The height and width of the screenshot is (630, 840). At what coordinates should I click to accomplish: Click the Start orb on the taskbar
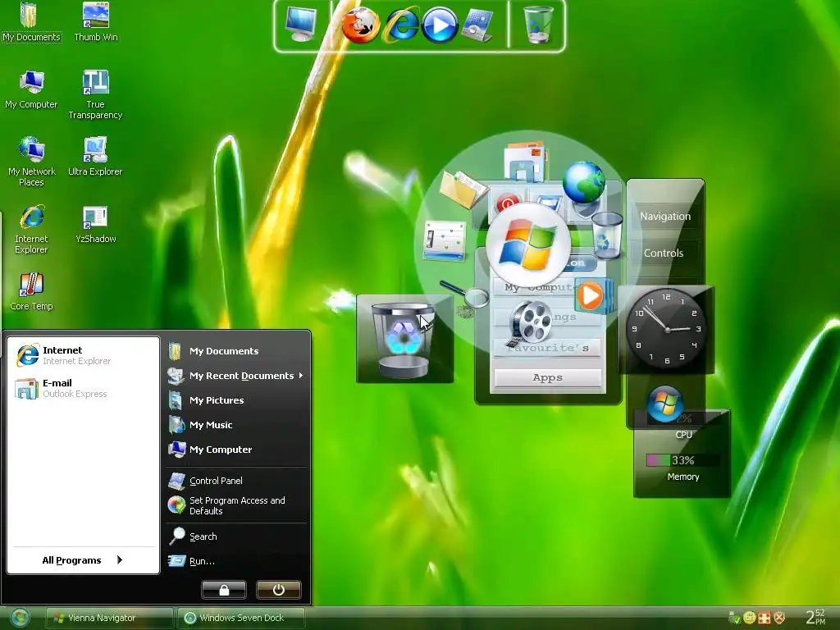20,618
